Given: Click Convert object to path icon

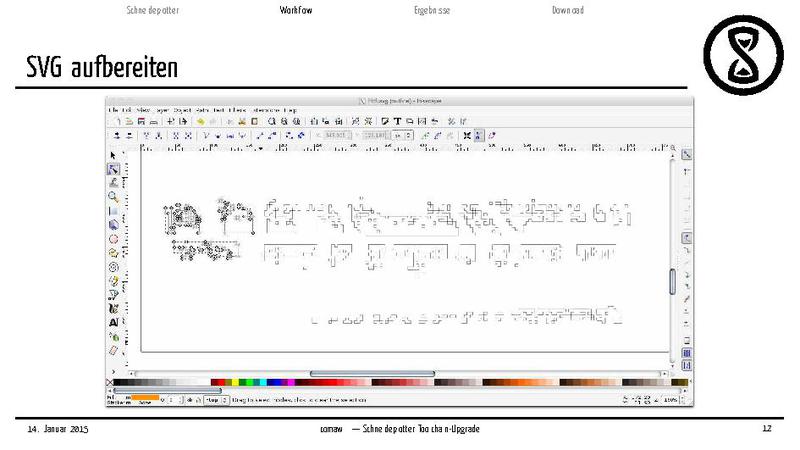Looking at the screenshot, I should pyautogui.click(x=289, y=136).
